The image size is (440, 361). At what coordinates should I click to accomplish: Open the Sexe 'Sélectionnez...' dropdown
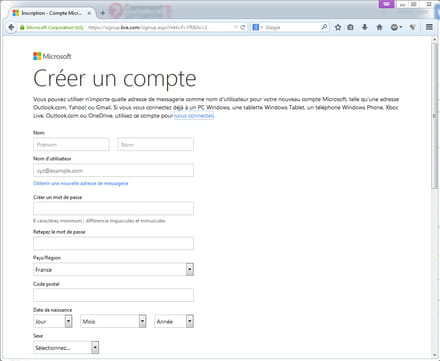(x=66, y=347)
